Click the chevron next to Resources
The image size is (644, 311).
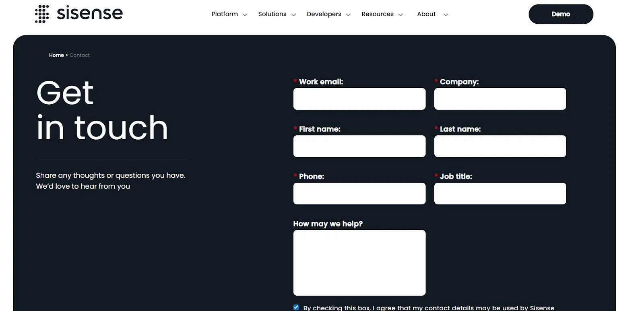400,15
